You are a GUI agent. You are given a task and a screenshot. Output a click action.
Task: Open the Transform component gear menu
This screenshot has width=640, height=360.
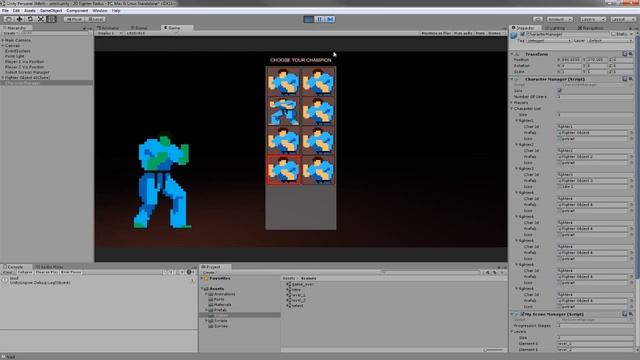(x=631, y=54)
